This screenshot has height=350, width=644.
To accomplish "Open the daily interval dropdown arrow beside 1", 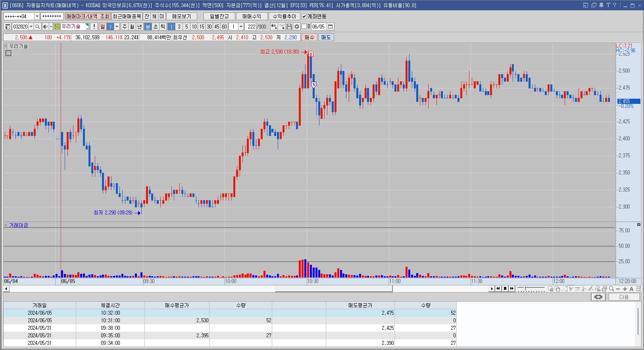I will click(x=117, y=27).
